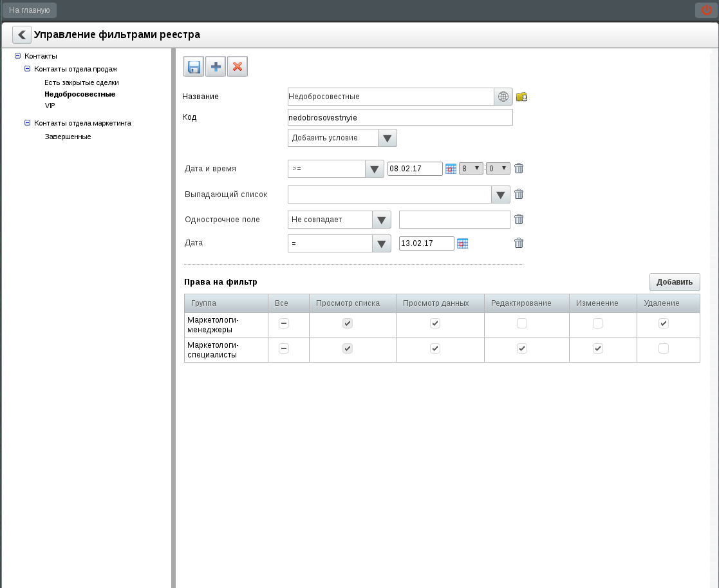
Task: Click the save filter floppy disk icon
Action: (194, 66)
